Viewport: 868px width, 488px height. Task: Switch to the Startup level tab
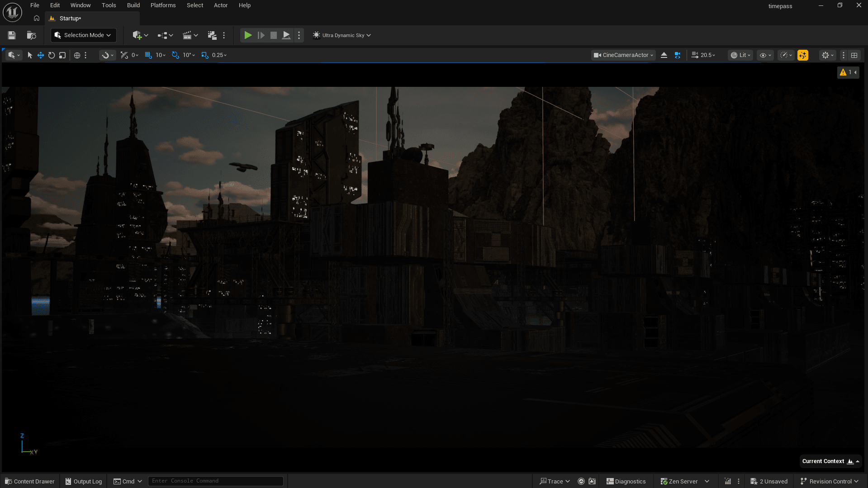70,19
